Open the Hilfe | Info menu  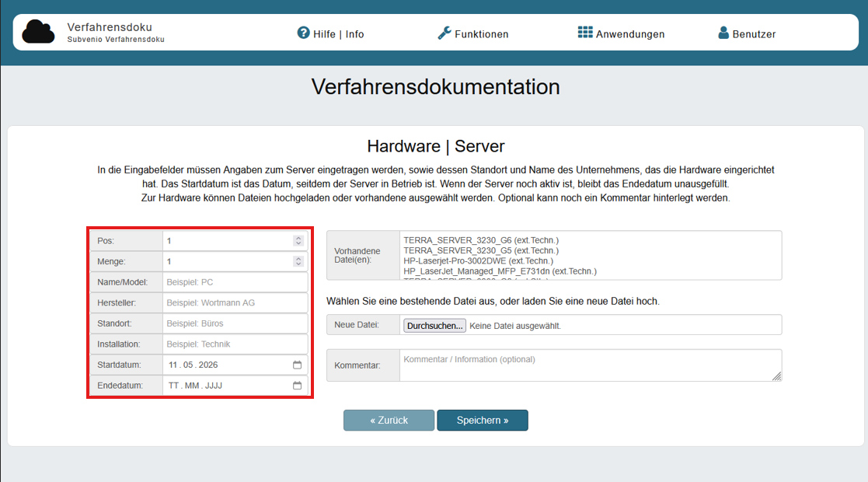click(330, 33)
